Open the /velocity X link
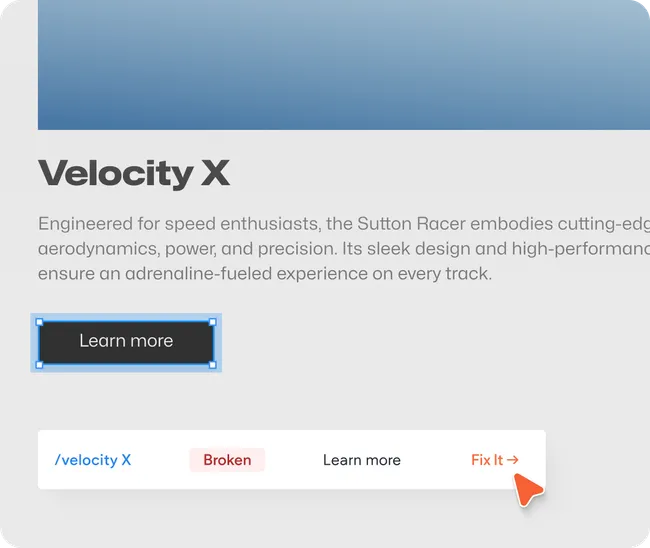The height and width of the screenshot is (548, 650). (x=93, y=460)
